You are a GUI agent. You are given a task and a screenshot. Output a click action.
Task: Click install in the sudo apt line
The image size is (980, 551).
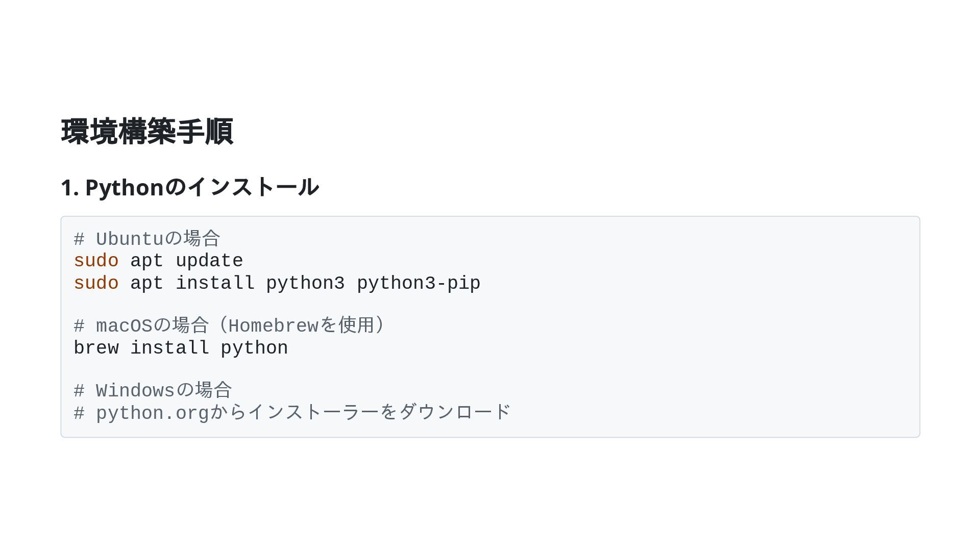[215, 284]
